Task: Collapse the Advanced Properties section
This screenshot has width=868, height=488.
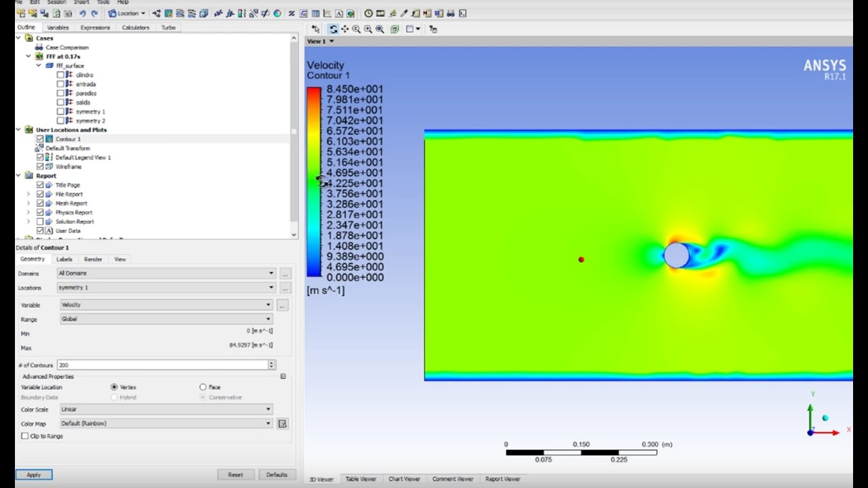Action: click(x=283, y=376)
